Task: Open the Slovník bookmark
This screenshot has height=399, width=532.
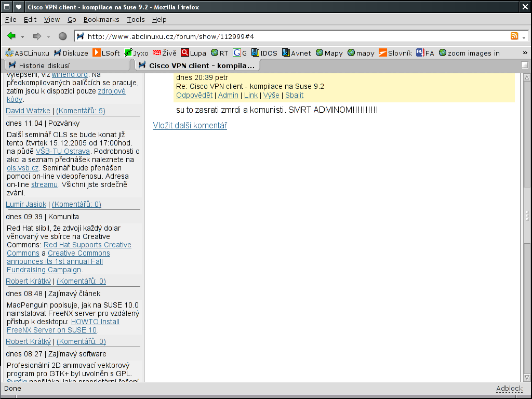Action: click(x=395, y=53)
